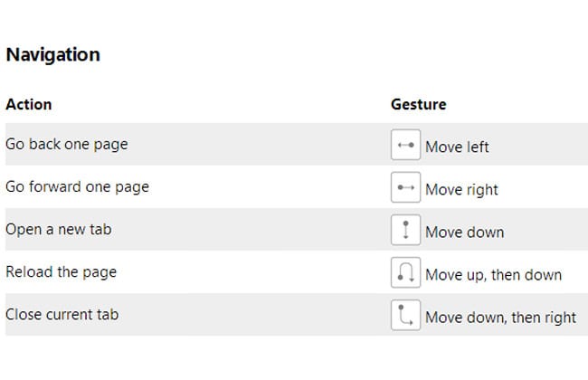Click the 'Move right' gesture label
588x380 pixels.
coord(461,189)
